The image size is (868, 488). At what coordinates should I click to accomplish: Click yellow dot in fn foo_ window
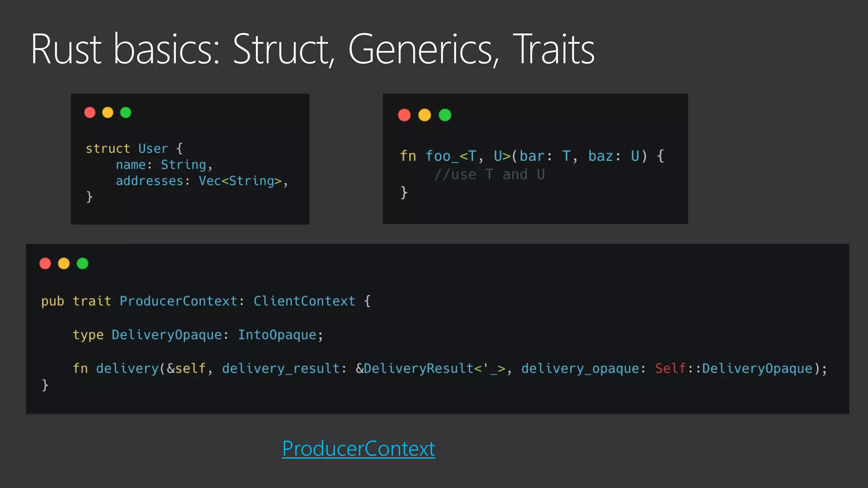[425, 115]
